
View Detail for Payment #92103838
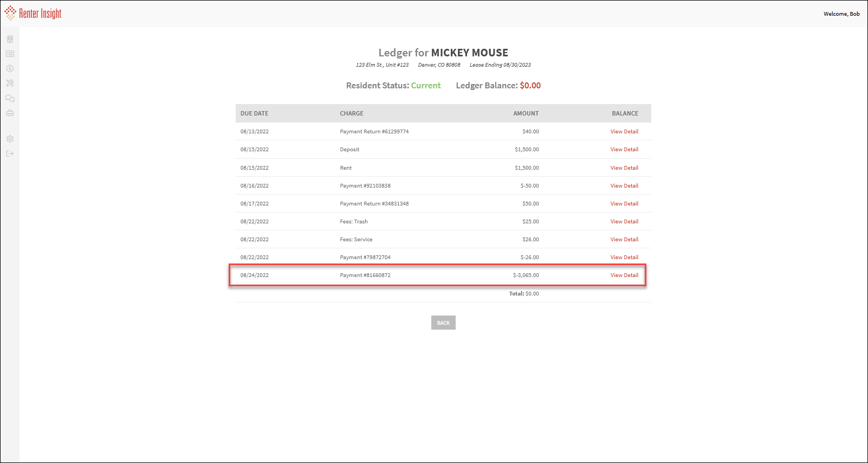624,186
